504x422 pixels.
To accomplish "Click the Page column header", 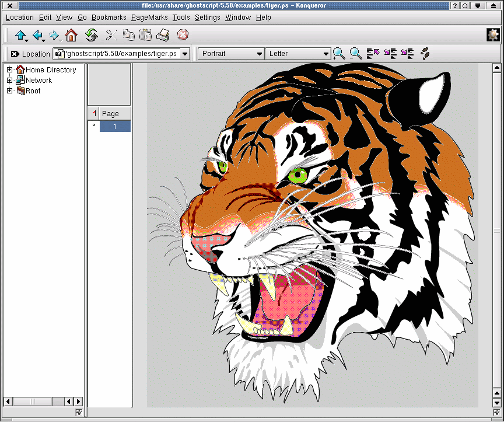I will (115, 113).
